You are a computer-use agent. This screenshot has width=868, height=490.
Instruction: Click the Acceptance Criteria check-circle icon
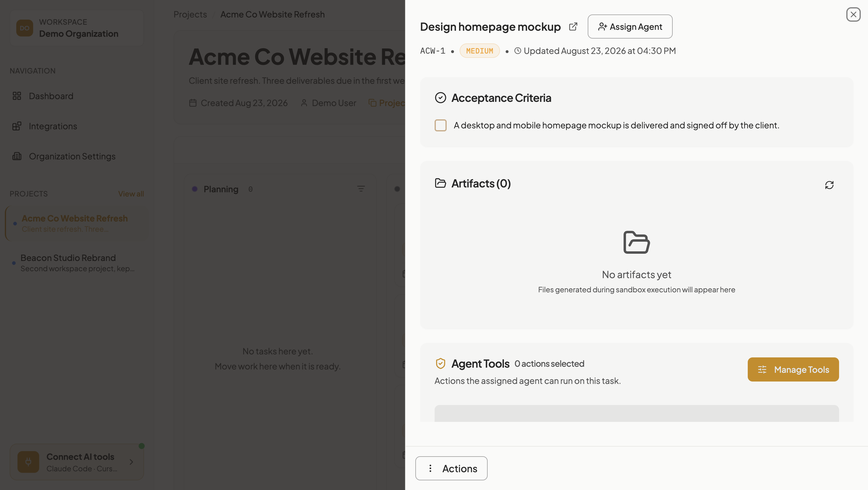440,98
